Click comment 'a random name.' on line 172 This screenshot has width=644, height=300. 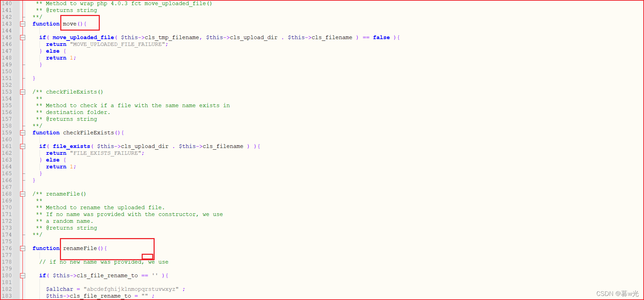pyautogui.click(x=69, y=221)
